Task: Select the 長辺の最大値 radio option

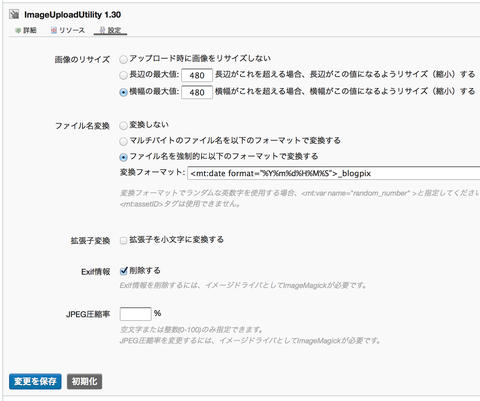Action: pyautogui.click(x=123, y=75)
